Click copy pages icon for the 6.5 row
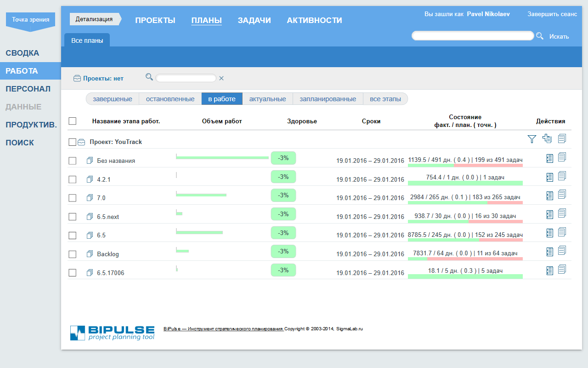This screenshot has width=588, height=368. [562, 231]
